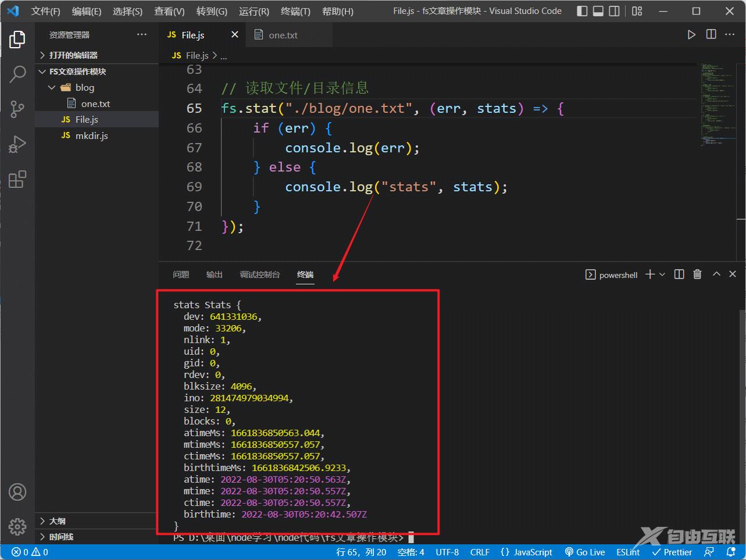Change indentation via 空格: 4
Screen dimensions: 746x560
click(411, 552)
